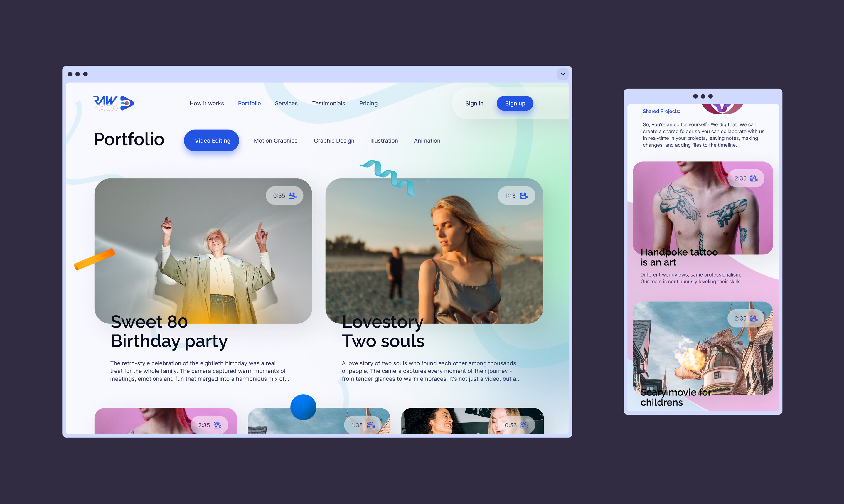844x504 pixels.
Task: Click the Sign up button
Action: pos(514,103)
